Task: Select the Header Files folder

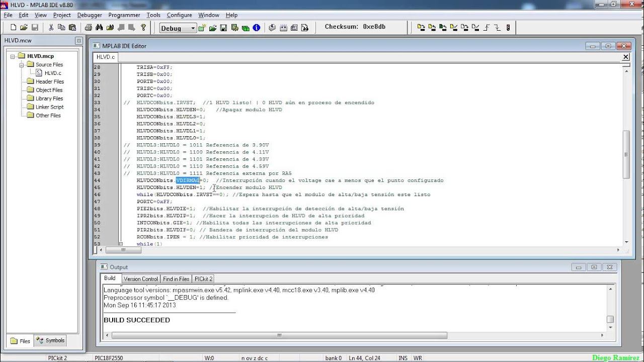Action: click(49, 81)
